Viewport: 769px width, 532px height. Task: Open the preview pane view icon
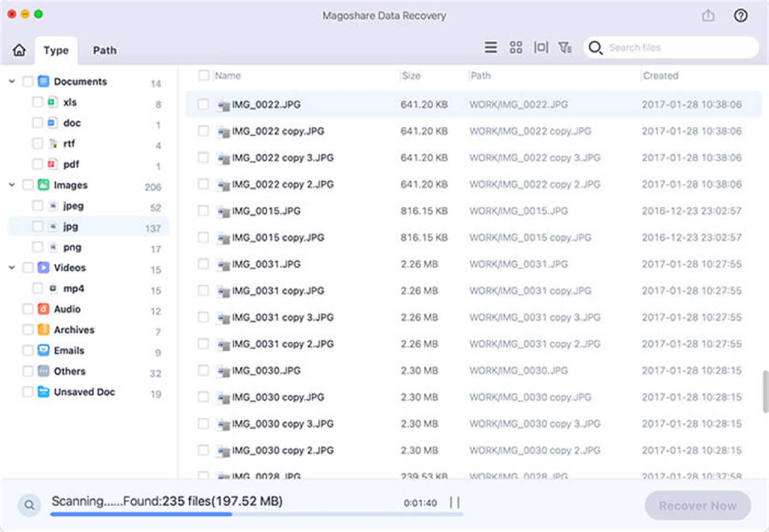(x=541, y=47)
